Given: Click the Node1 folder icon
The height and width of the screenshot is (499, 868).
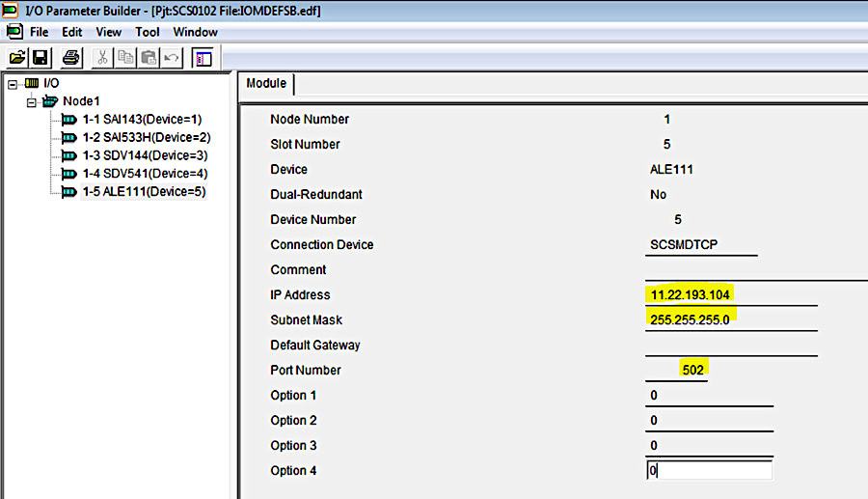Looking at the screenshot, I should pyautogui.click(x=50, y=101).
